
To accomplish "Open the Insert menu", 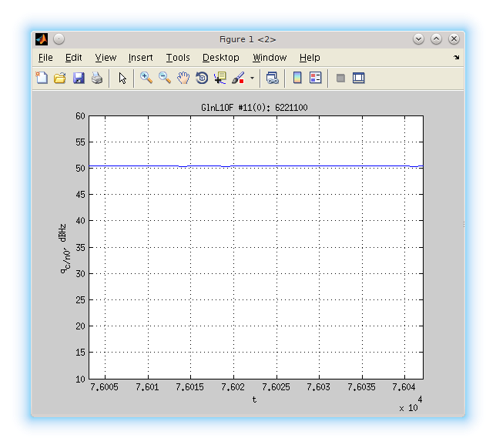I will click(140, 58).
